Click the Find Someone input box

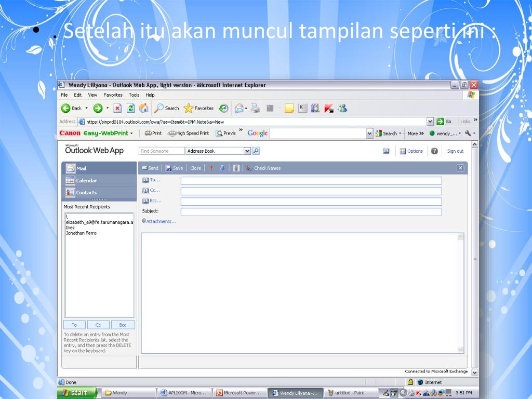point(162,151)
